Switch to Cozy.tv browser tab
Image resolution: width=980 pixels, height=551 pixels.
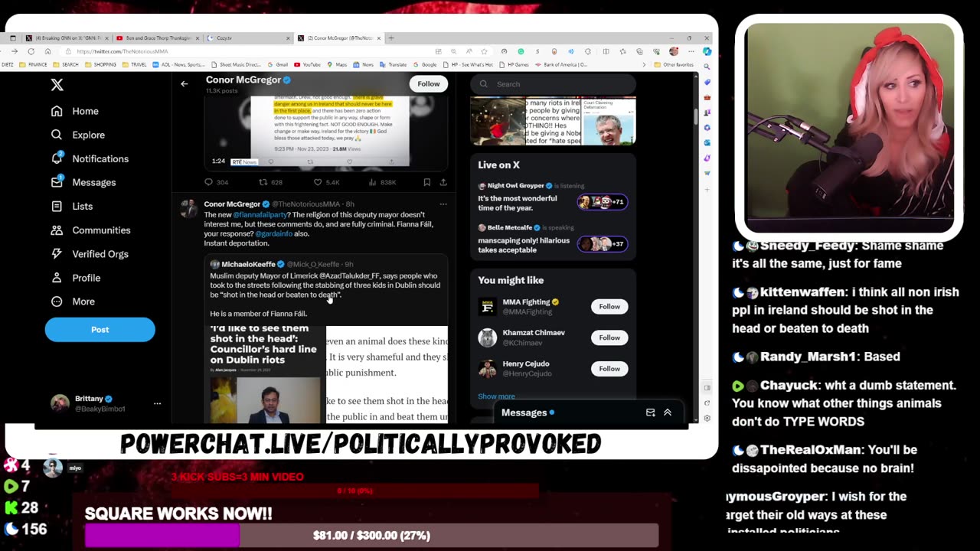[x=248, y=37]
